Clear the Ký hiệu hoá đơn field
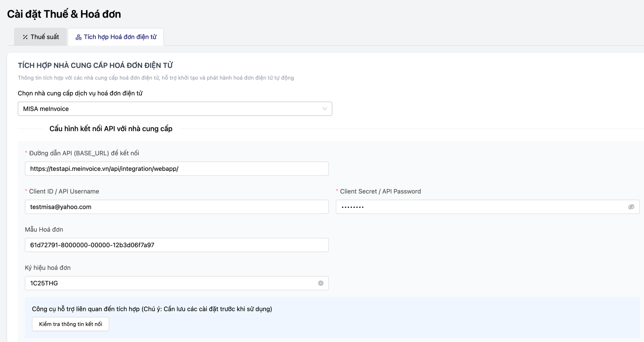This screenshot has width=644, height=342. pyautogui.click(x=320, y=283)
